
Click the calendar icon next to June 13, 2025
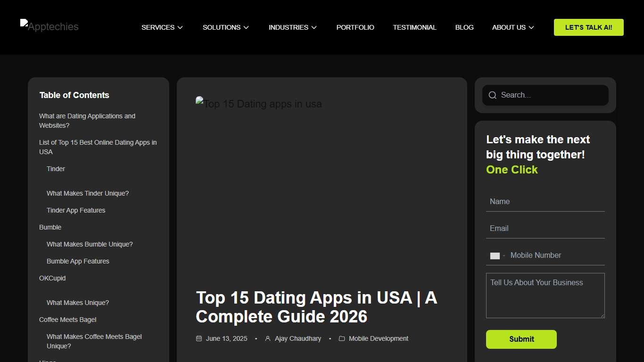pos(198,338)
